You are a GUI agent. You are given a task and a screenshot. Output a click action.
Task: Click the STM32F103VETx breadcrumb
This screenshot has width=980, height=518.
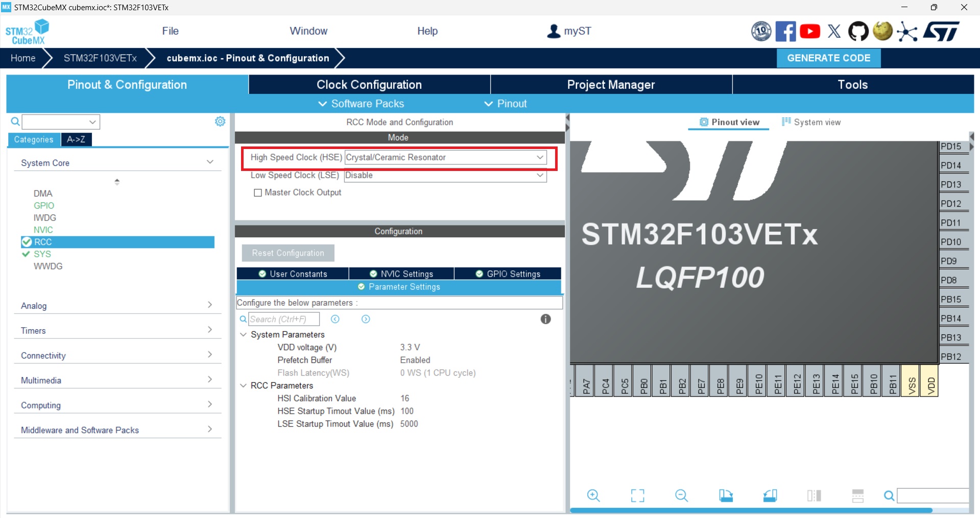pyautogui.click(x=100, y=58)
